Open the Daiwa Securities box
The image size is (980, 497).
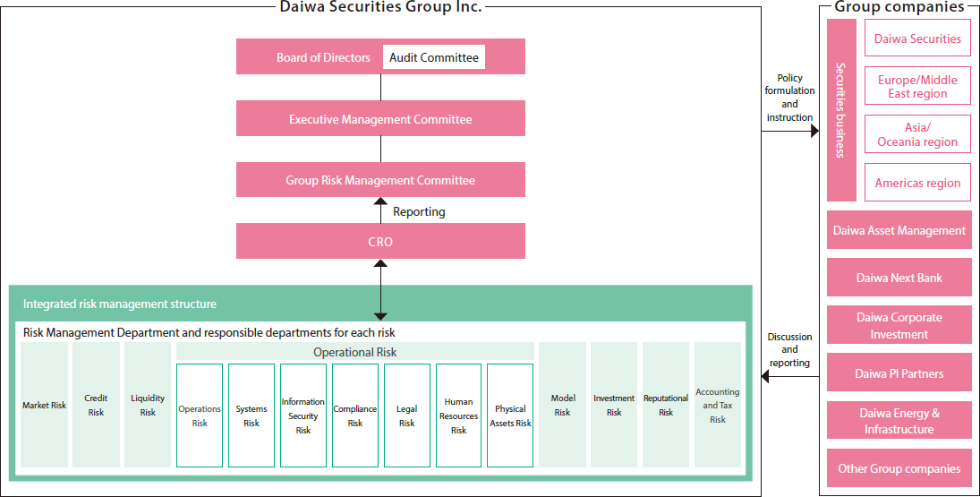[x=917, y=39]
